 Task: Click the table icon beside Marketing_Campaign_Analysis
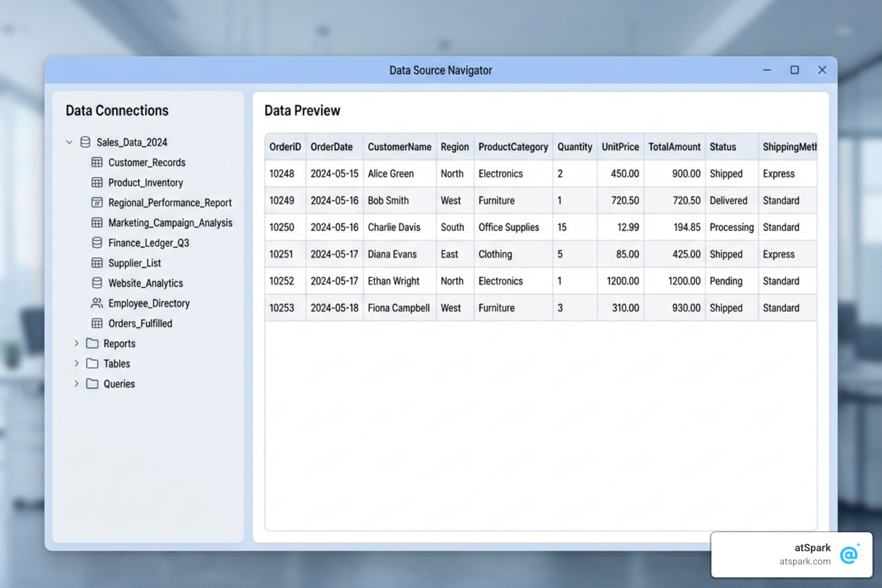pyautogui.click(x=97, y=223)
